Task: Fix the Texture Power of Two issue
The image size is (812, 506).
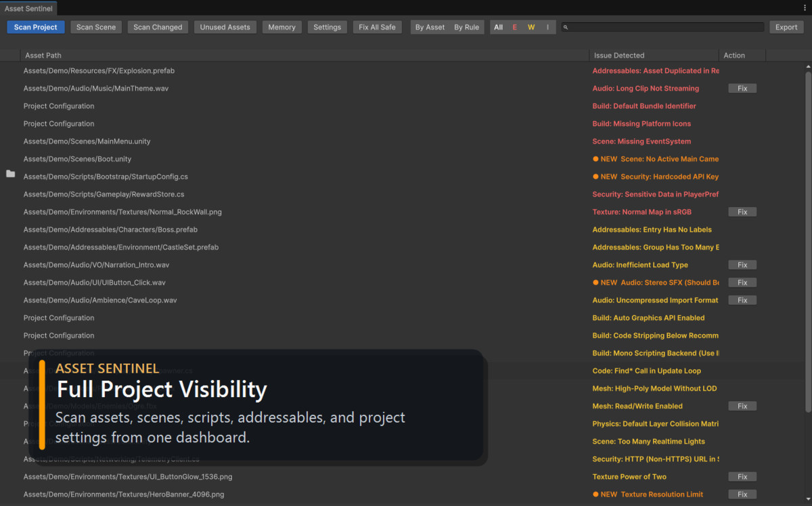Action: [x=742, y=477]
